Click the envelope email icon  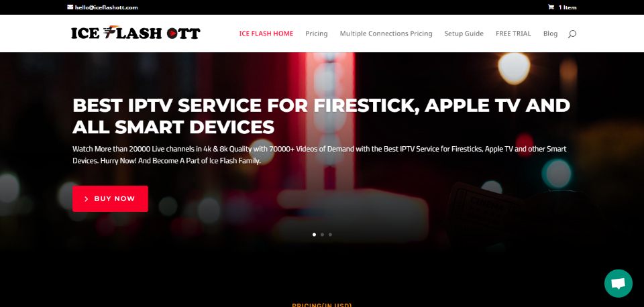[70, 7]
